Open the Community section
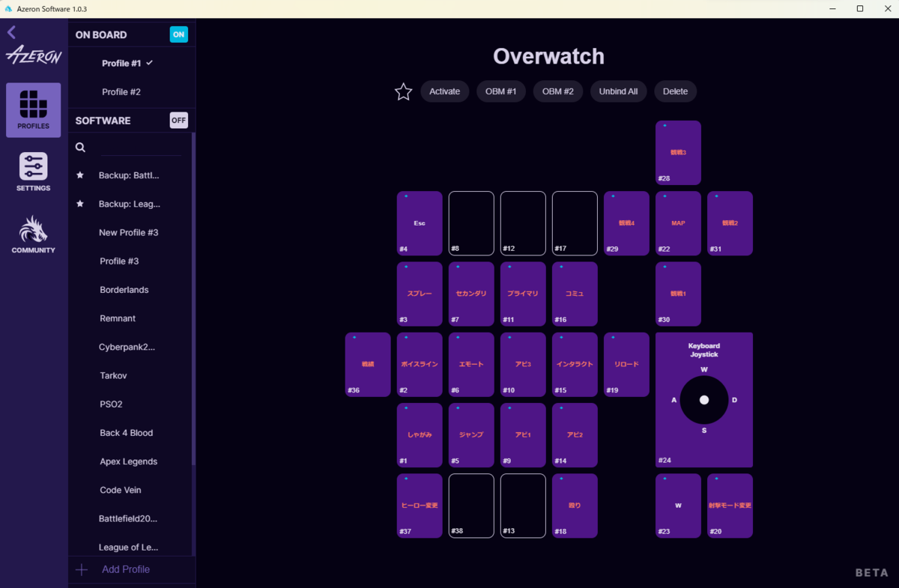The image size is (899, 588). click(34, 234)
